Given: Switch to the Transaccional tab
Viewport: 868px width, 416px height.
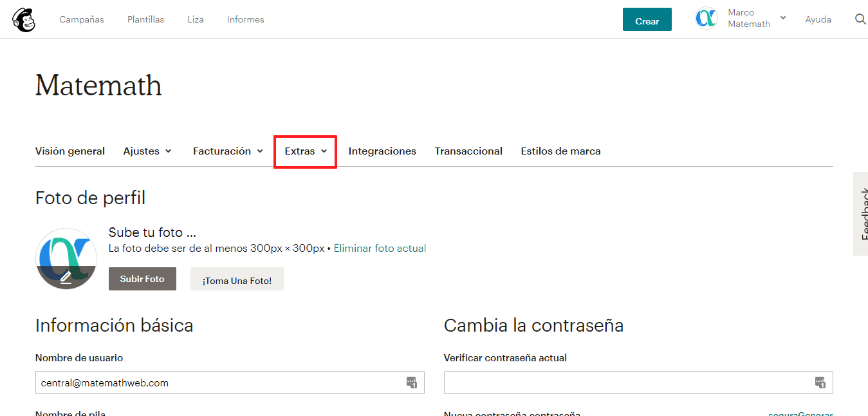Looking at the screenshot, I should tap(468, 151).
